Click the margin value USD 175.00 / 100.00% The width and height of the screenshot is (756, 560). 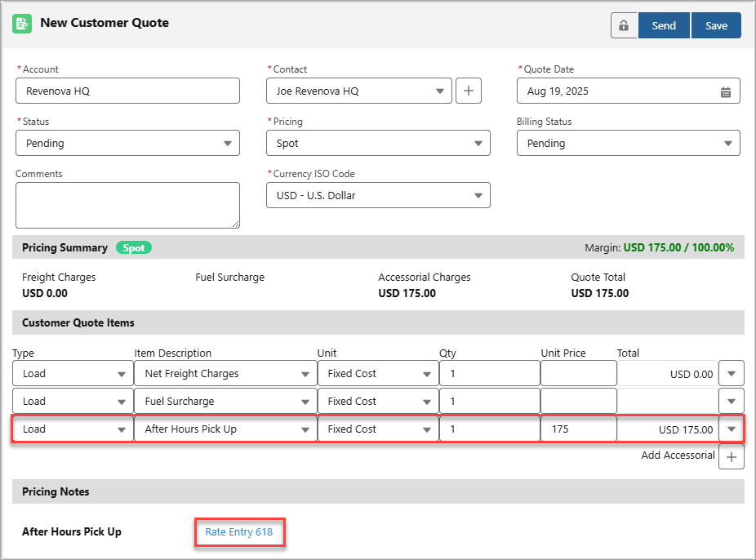(679, 247)
